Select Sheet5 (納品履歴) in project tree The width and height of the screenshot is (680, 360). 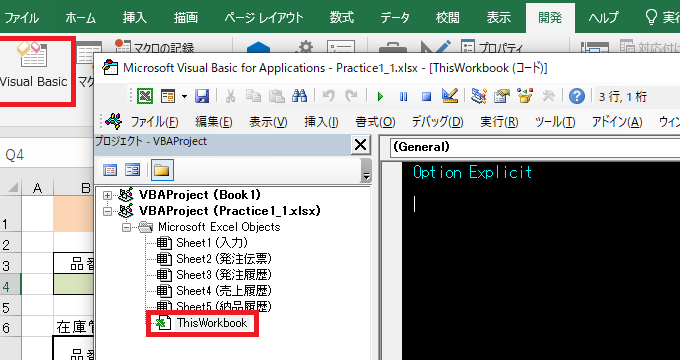(224, 306)
